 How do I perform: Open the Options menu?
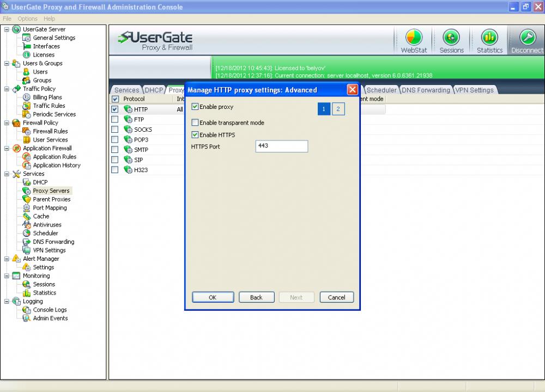pyautogui.click(x=27, y=18)
